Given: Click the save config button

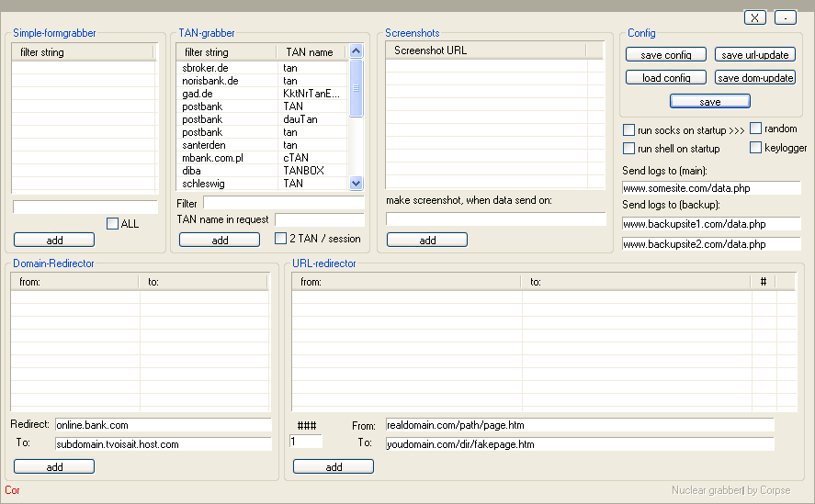Looking at the screenshot, I should click(x=665, y=55).
